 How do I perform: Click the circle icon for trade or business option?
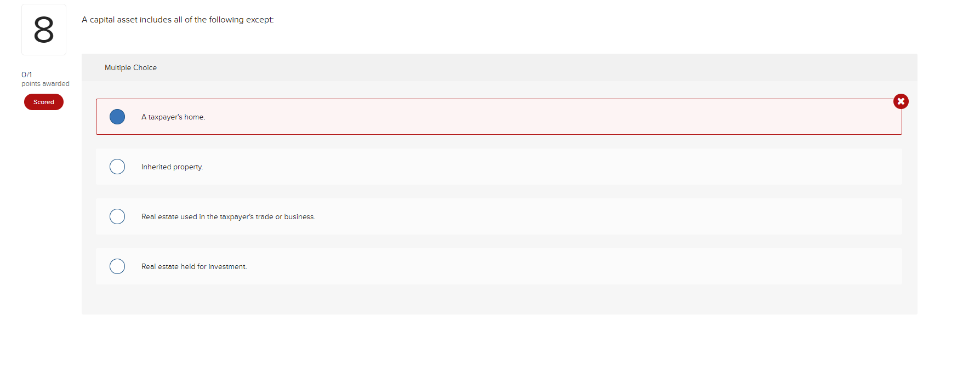[x=117, y=216]
